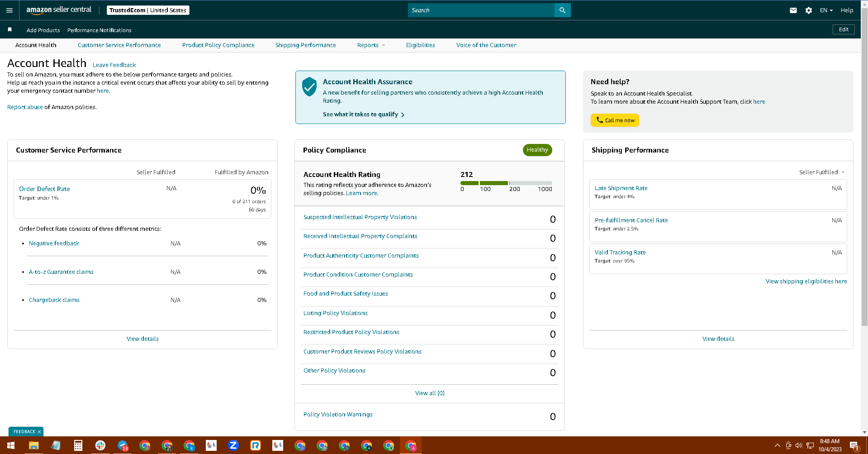Image resolution: width=868 pixels, height=454 pixels.
Task: Open Voice of the Customer tab
Action: pyautogui.click(x=486, y=45)
